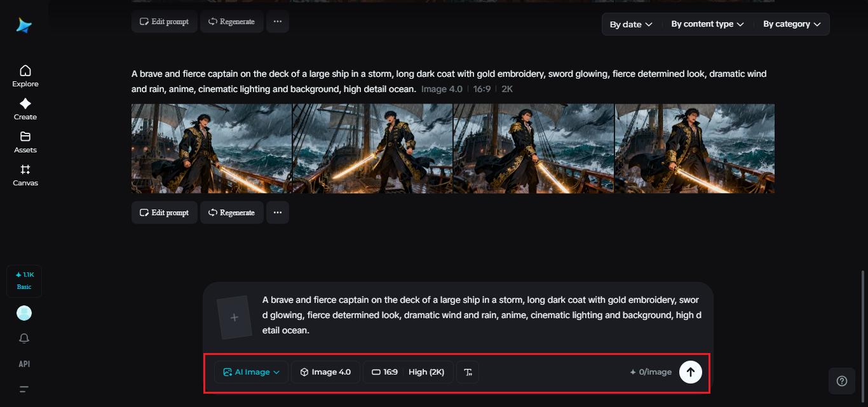Open the Create section
Viewport: 868px width, 407px height.
25,109
